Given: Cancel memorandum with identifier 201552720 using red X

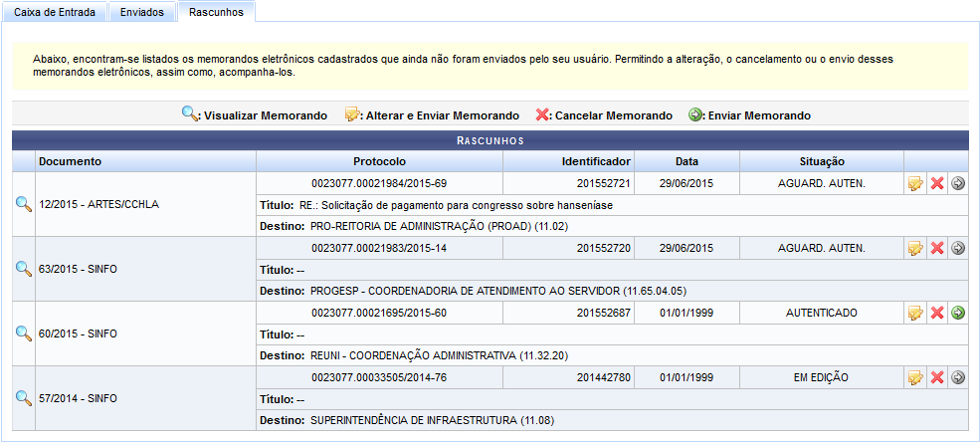Looking at the screenshot, I should (x=936, y=248).
